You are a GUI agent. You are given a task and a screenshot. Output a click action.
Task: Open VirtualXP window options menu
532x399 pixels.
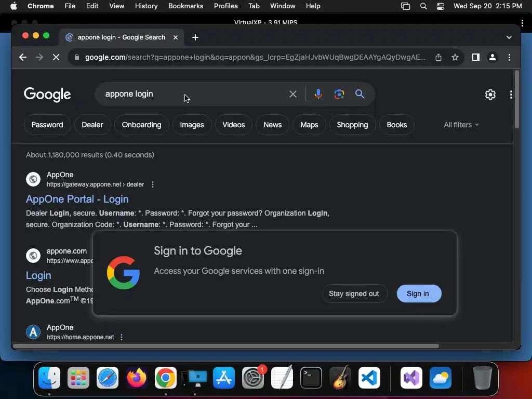(x=522, y=23)
